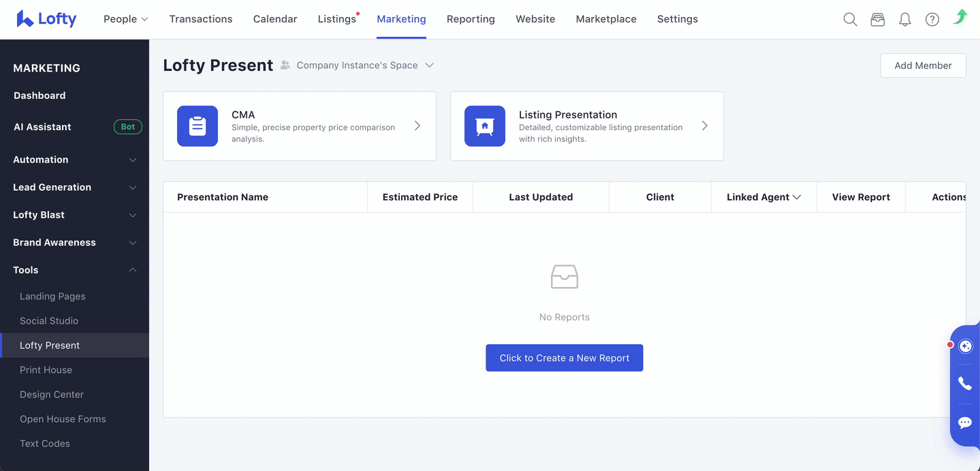This screenshot has width=980, height=471.
Task: Open the Listing Presentation card arrow
Action: [705, 126]
